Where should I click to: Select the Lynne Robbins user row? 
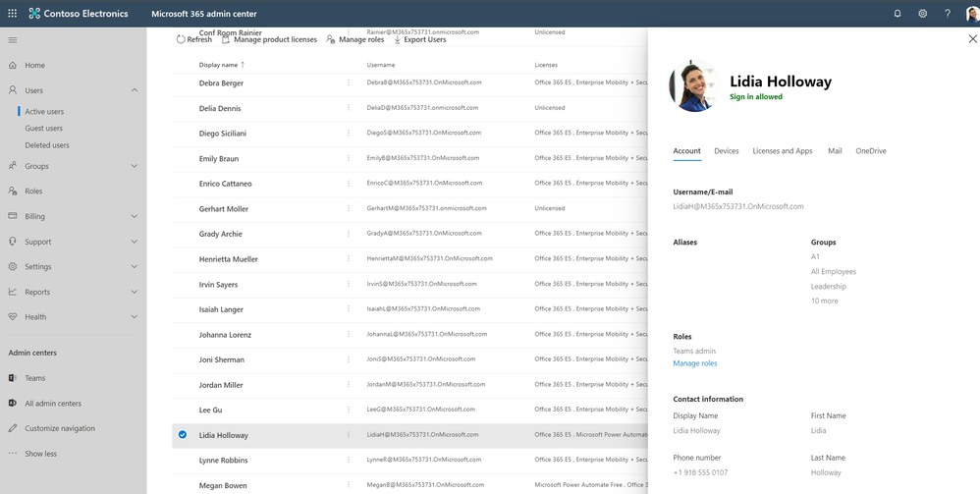click(409, 461)
